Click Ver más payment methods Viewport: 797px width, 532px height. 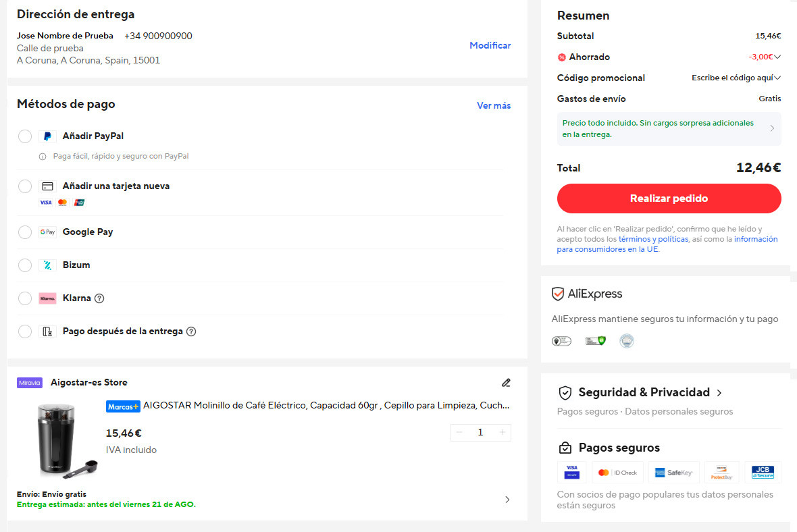pos(494,106)
